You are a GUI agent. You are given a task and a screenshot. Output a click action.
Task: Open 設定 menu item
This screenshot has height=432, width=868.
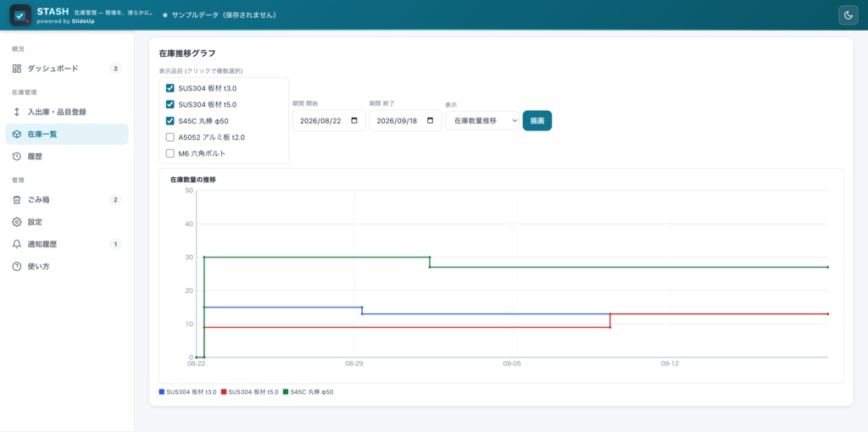67,222
